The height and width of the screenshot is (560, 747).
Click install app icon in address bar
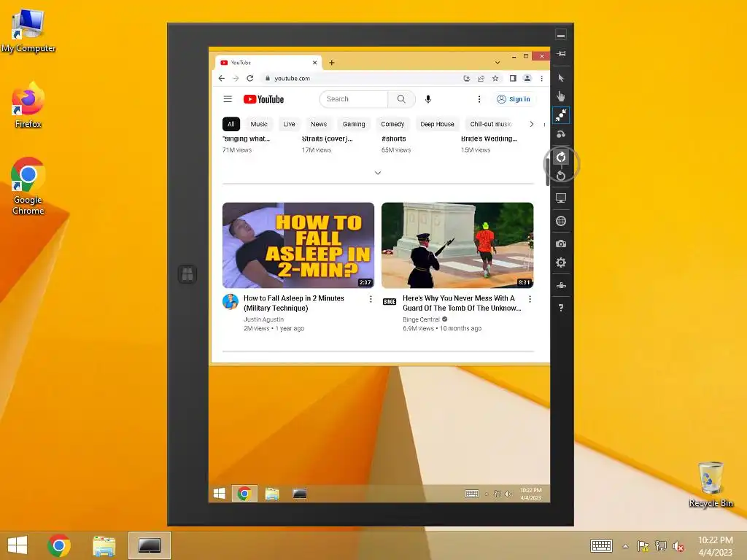coord(467,78)
